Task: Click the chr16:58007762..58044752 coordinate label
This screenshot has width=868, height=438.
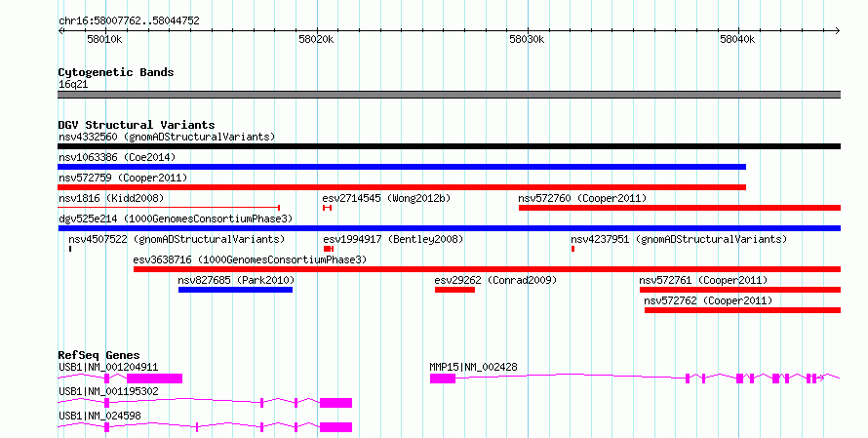Action: (129, 21)
